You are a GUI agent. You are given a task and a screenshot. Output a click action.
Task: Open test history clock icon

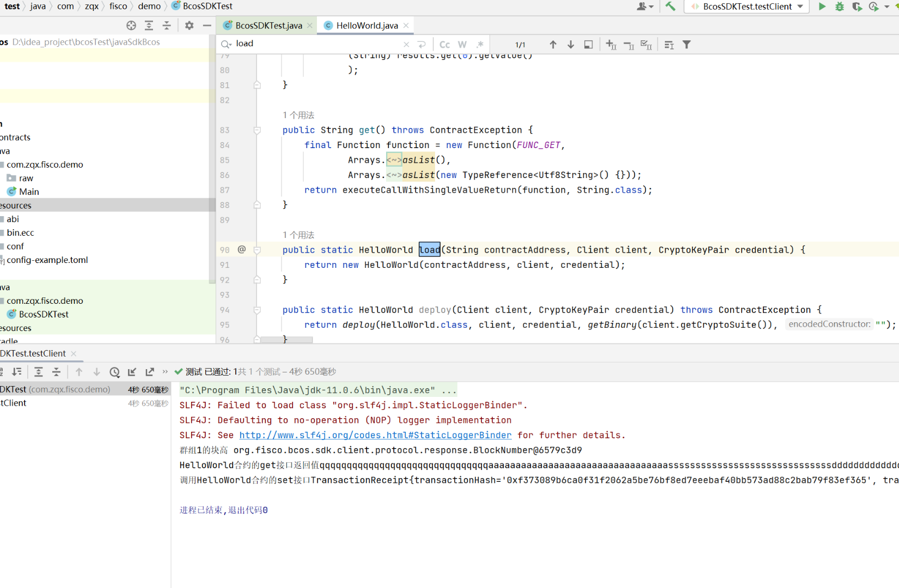(114, 372)
